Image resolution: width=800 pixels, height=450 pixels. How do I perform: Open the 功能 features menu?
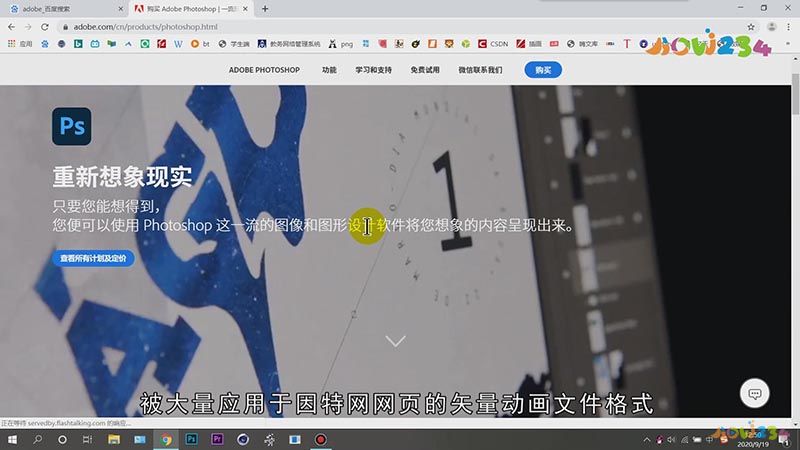tap(329, 70)
